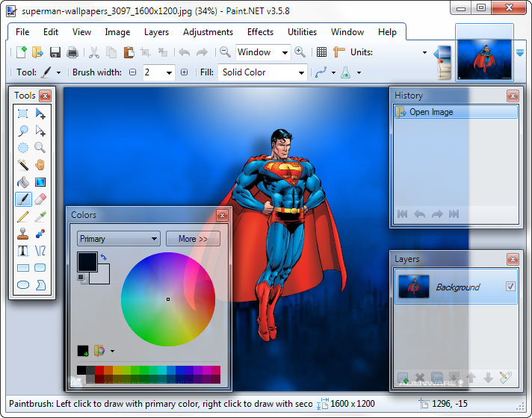Open the Brush width dropdown
The height and width of the screenshot is (418, 532).
tap(169, 72)
